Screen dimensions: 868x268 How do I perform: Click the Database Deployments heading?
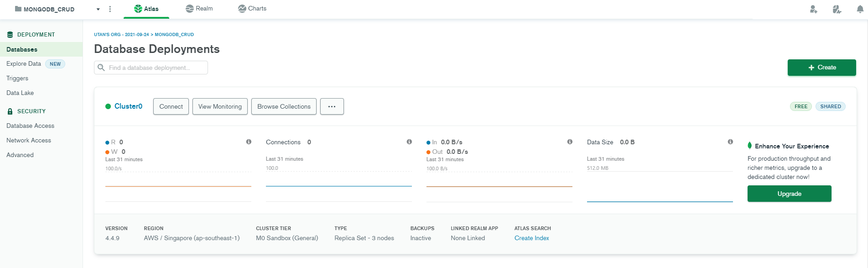(157, 49)
